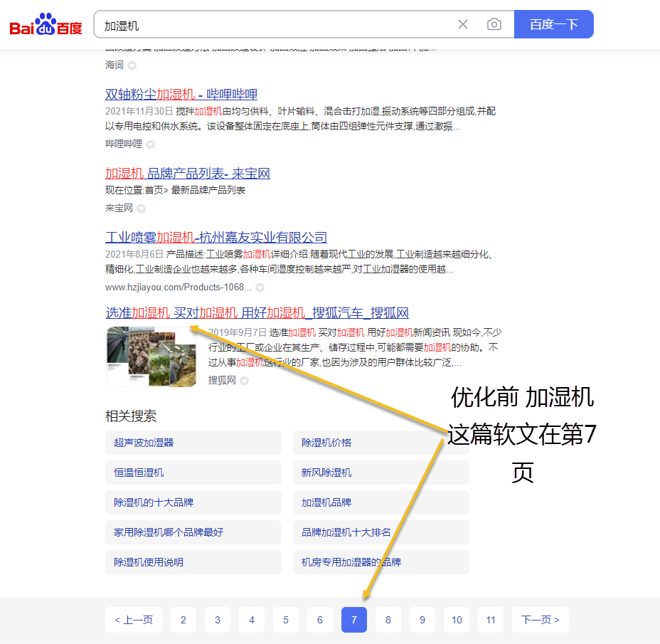Screen dimensions: 660x644
Task: Go to results page 10
Action: pos(457,620)
